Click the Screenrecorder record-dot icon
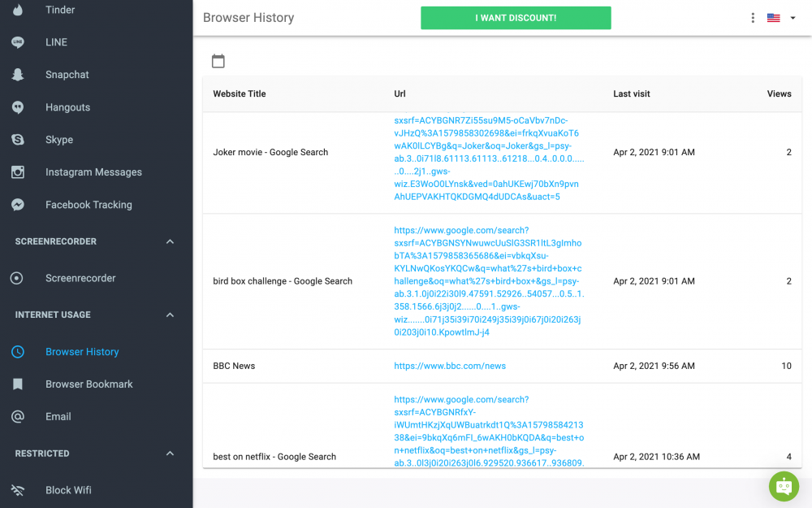Screen dimensions: 812x508 [x=16, y=278]
